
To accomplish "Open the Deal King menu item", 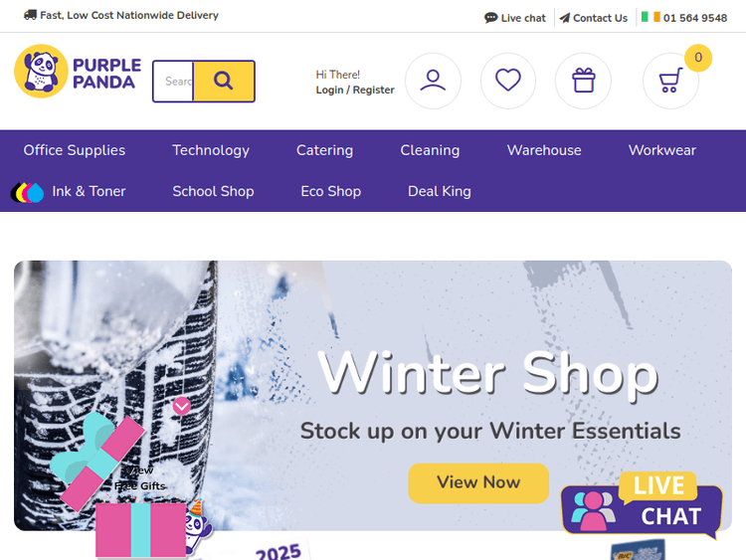I will tap(439, 191).
